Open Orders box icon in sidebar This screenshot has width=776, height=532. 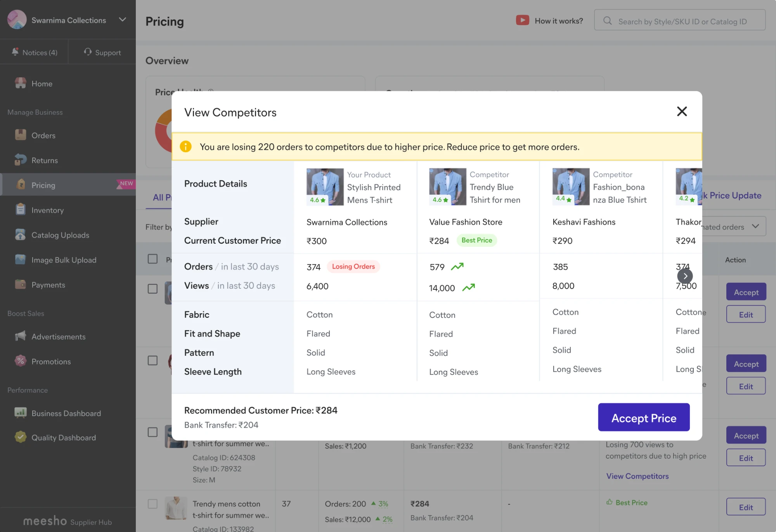[x=20, y=135]
